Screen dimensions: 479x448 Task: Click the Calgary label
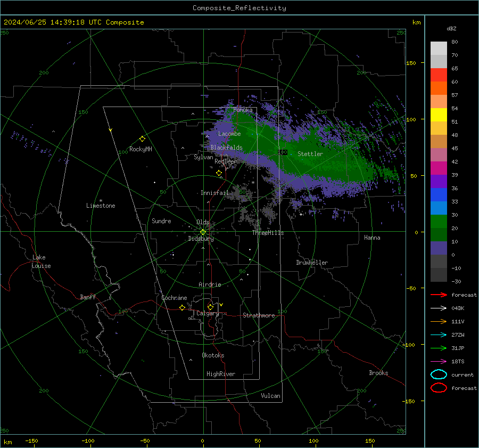click(x=208, y=313)
